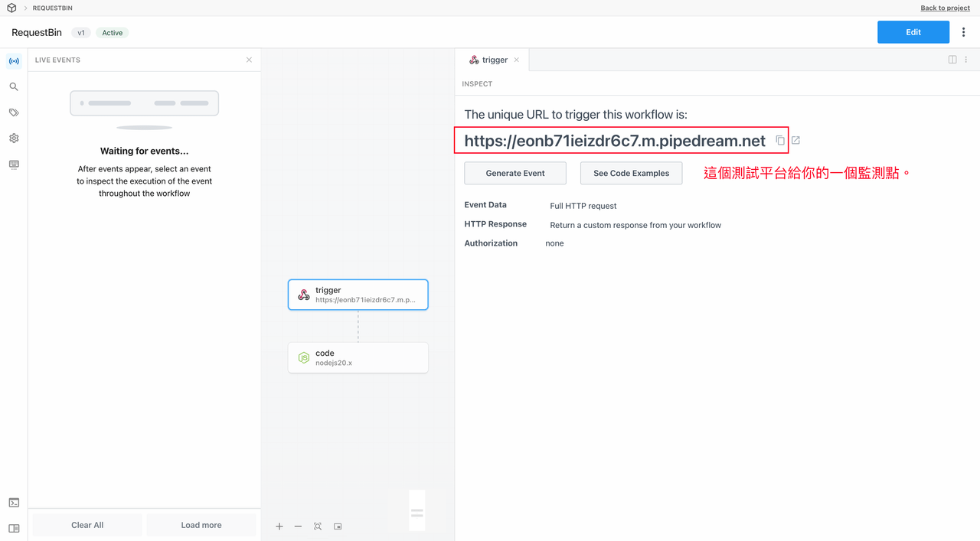Click the Authorization none value
980x541 pixels.
coord(554,243)
